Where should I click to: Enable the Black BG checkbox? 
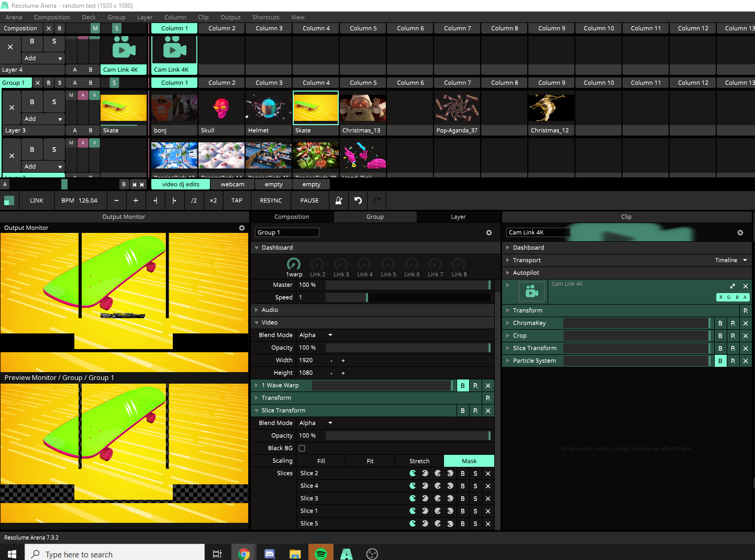[x=302, y=449]
